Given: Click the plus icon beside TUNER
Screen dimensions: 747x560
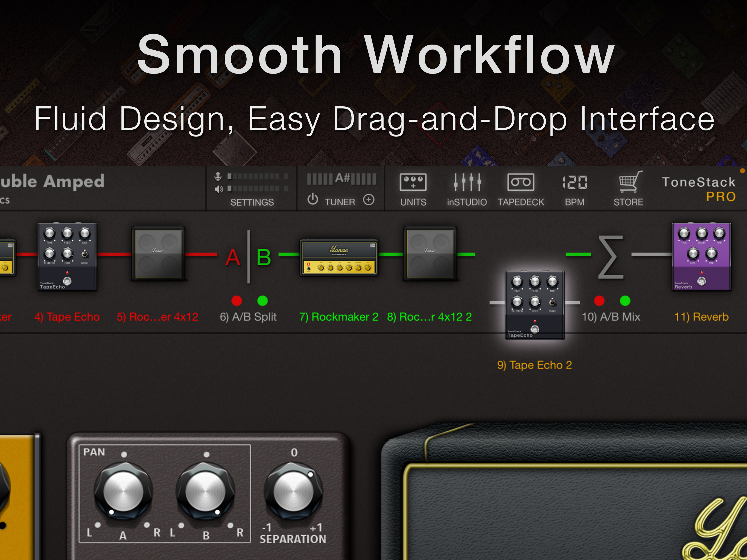Looking at the screenshot, I should tap(368, 200).
